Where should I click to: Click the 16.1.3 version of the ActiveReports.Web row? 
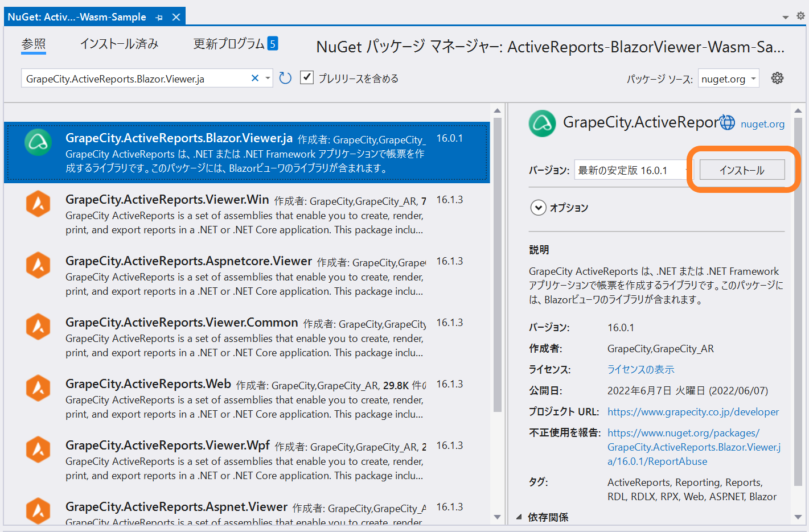pos(450,384)
